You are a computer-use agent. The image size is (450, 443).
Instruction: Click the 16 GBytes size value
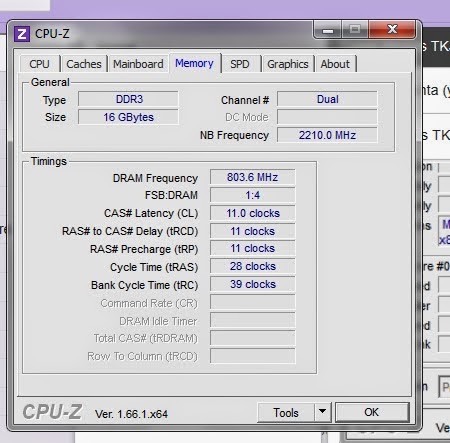(128, 117)
